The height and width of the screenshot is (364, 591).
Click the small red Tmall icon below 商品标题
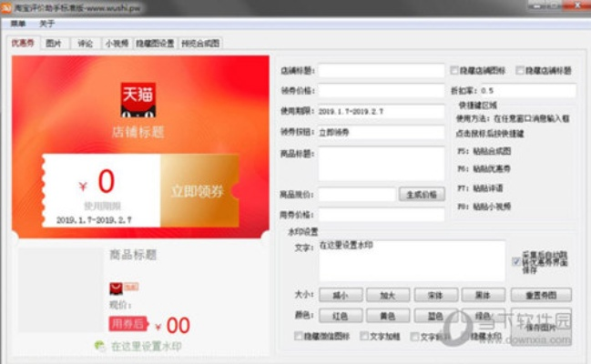(116, 288)
